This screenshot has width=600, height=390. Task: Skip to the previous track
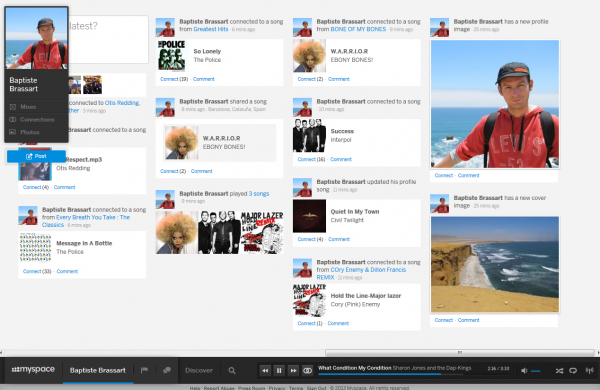(x=265, y=370)
